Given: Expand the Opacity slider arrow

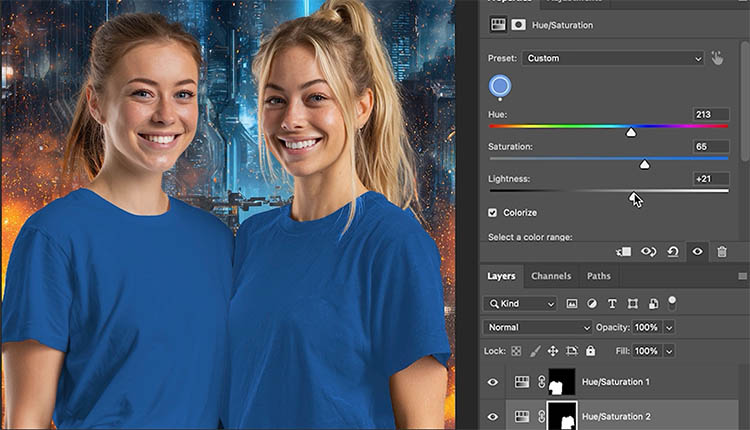Looking at the screenshot, I should 669,328.
